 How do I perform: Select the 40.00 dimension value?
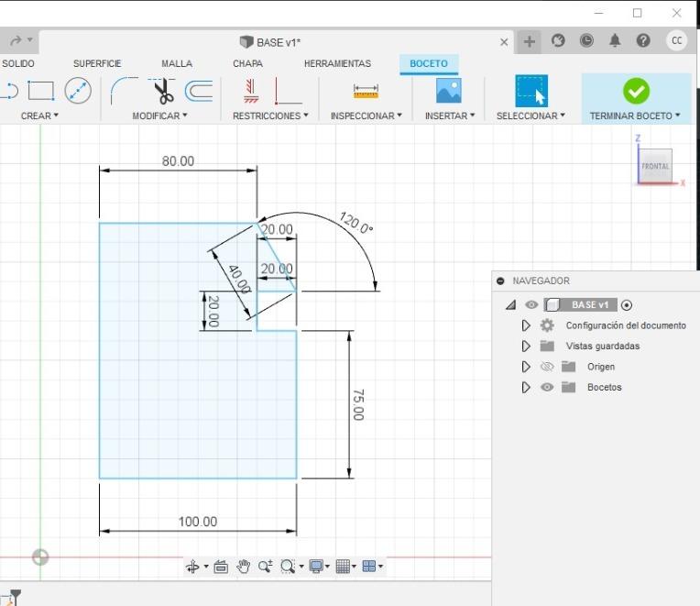pyautogui.click(x=240, y=279)
